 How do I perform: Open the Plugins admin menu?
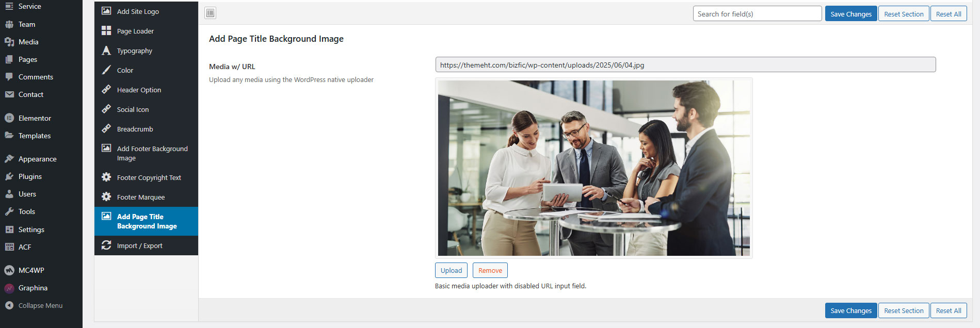pos(30,176)
